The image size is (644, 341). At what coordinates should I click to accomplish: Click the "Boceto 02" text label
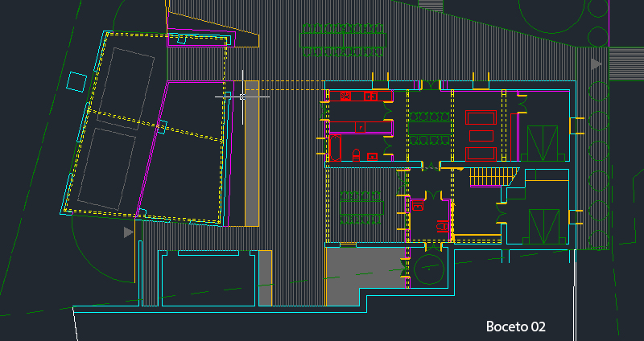pyautogui.click(x=516, y=327)
